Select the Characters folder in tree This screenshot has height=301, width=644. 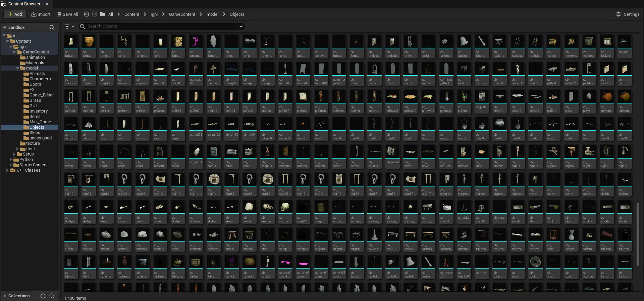(x=40, y=79)
